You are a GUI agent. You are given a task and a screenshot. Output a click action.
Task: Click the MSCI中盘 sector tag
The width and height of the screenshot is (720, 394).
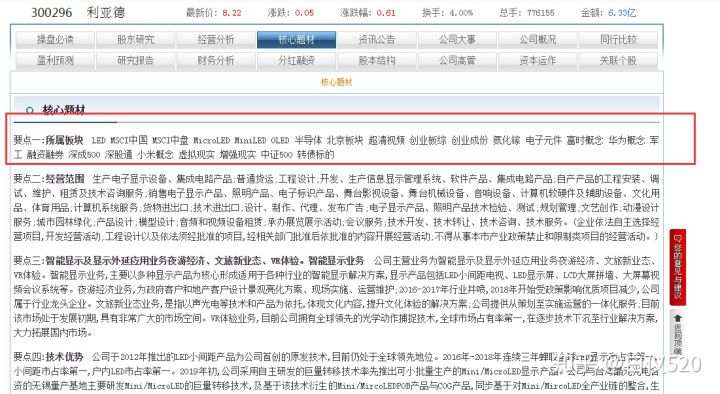[170, 140]
